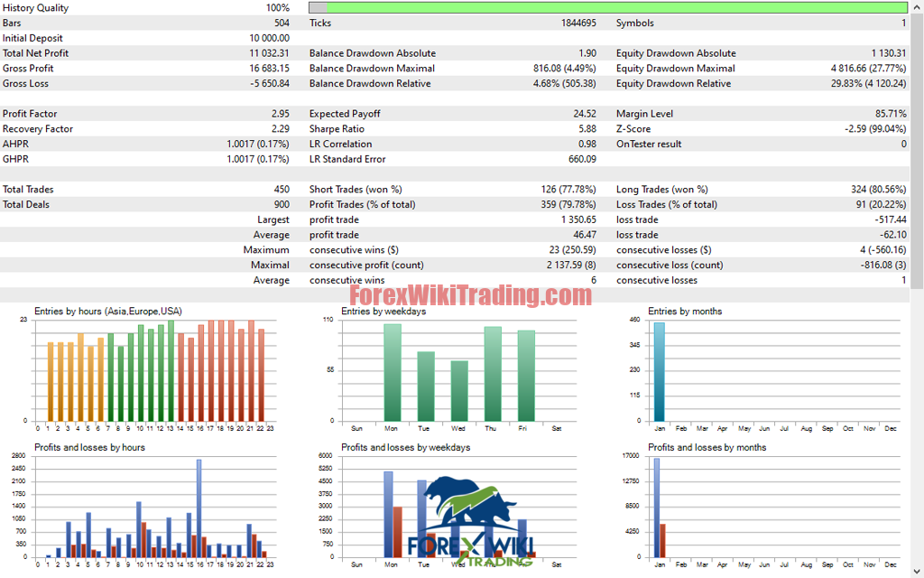Select Equity Drawdown Relative value 29.83% (4 120.24)
This screenshot has height=578, width=924.
coord(869,84)
